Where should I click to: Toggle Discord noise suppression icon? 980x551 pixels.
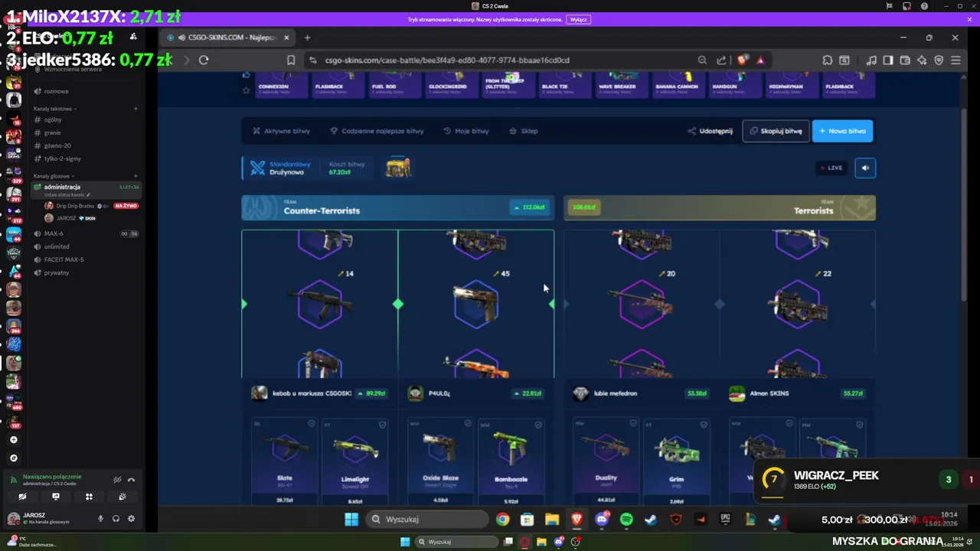[117, 480]
